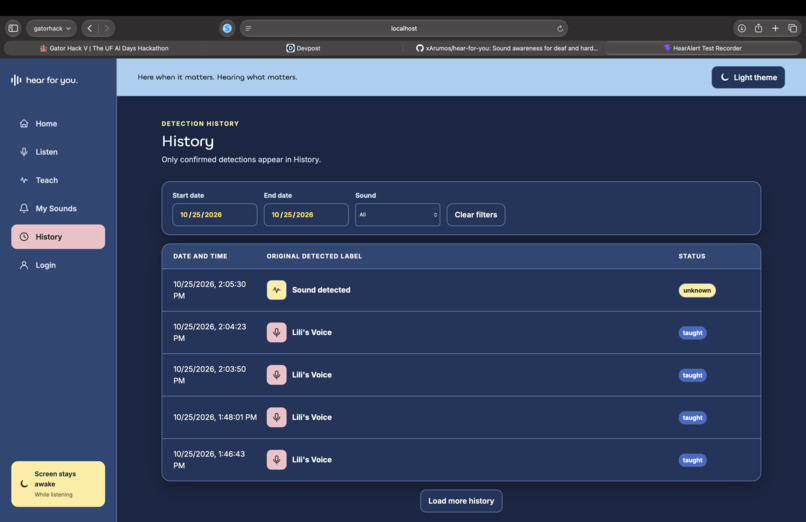Go to the Listen page

click(58, 152)
